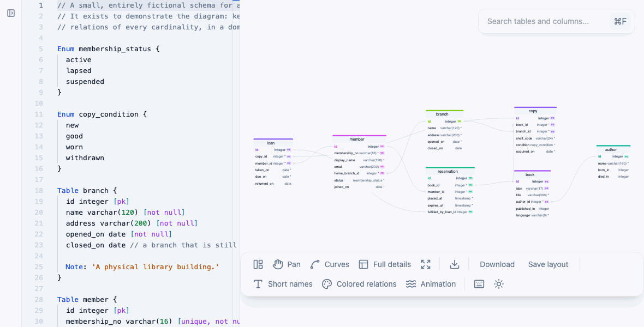Open keyboard shortcuts icon

479,284
